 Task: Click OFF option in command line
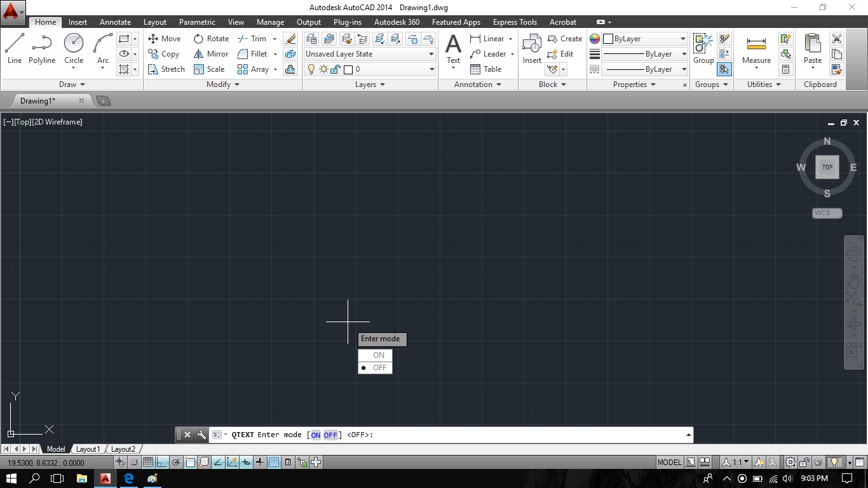pyautogui.click(x=330, y=435)
